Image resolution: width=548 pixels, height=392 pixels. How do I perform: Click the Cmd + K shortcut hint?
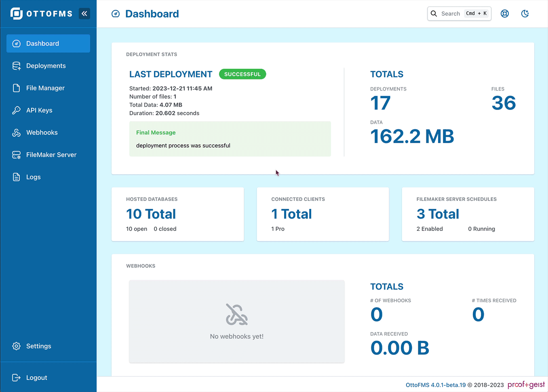(476, 14)
